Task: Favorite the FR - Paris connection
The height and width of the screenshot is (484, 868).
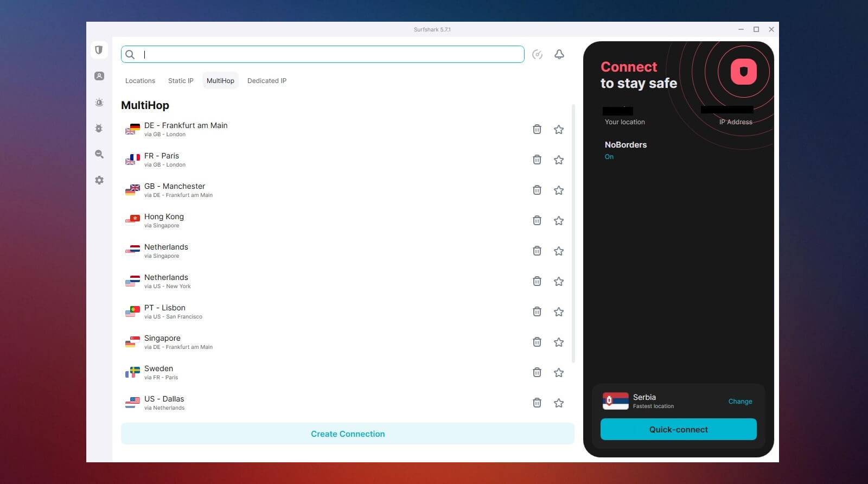Action: point(558,160)
